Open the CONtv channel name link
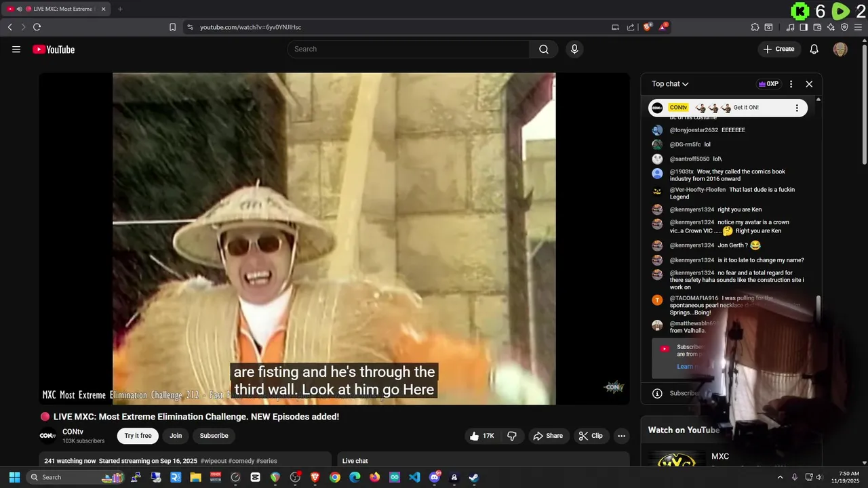Viewport: 868px width, 488px height. click(x=73, y=432)
